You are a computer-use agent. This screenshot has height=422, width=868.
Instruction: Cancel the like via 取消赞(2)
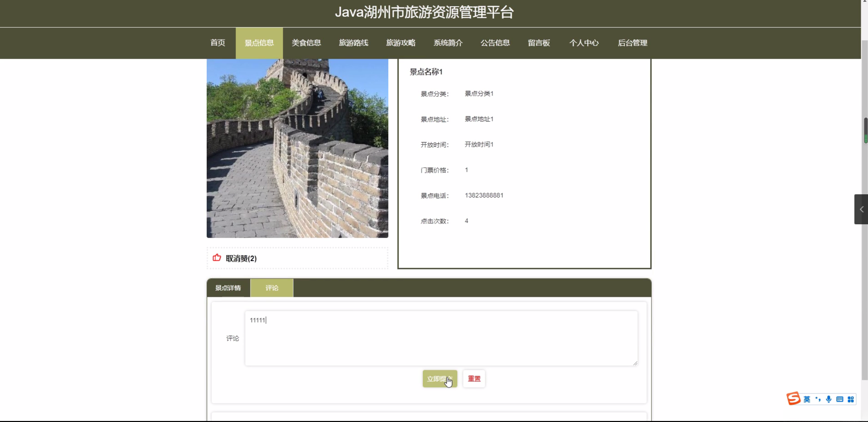241,258
